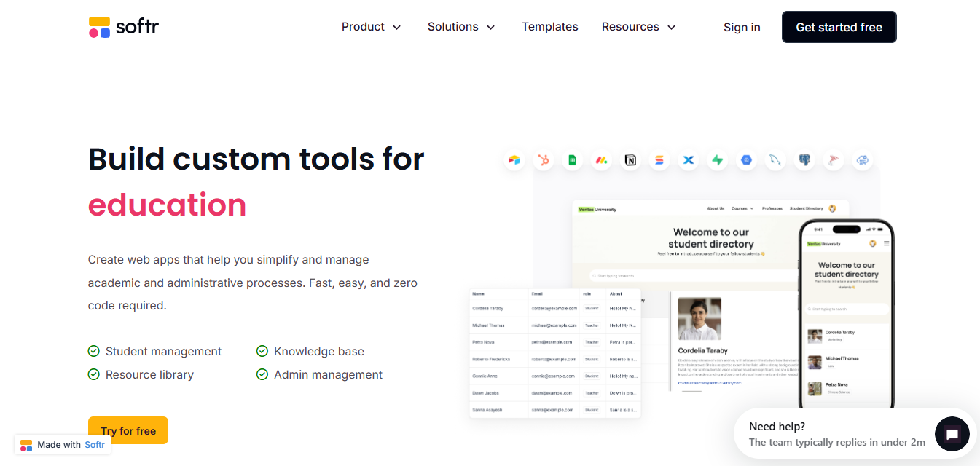The height and width of the screenshot is (466, 980).
Task: Click the Softr logo in the header
Action: (124, 27)
